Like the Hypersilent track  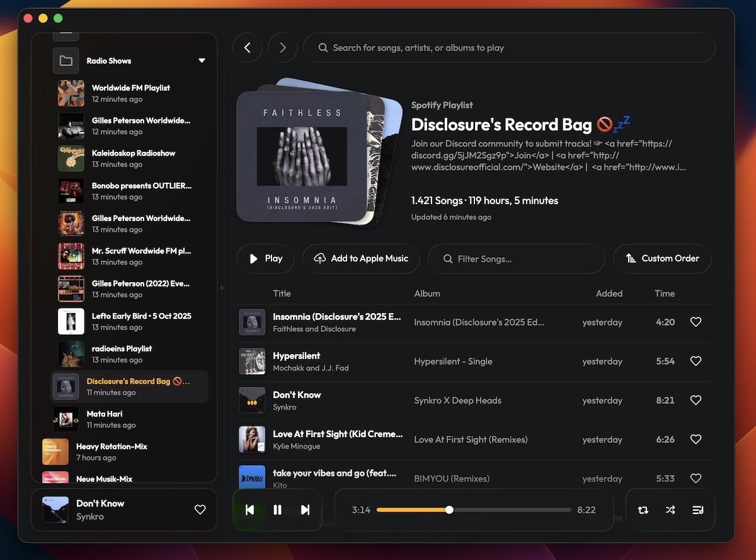coord(696,361)
